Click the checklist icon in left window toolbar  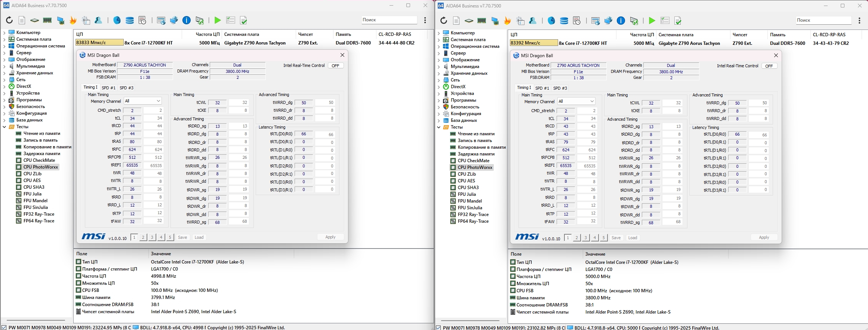230,20
